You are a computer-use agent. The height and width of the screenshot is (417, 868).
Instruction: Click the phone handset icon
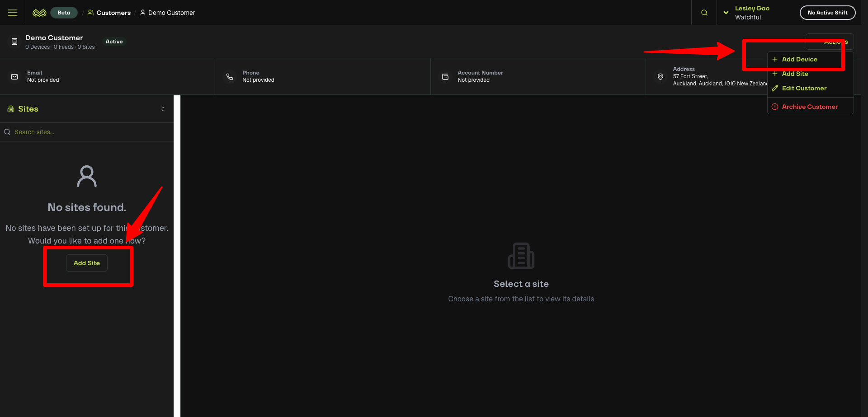pos(230,77)
